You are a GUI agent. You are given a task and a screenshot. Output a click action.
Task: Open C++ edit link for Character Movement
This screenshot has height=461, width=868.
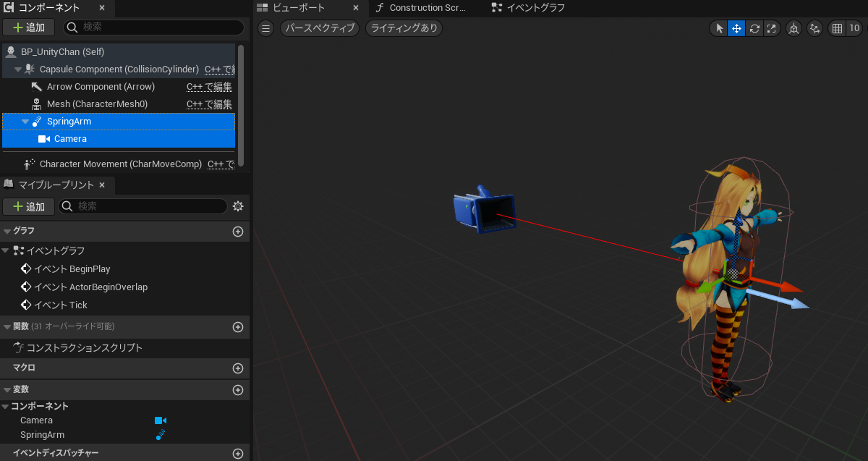click(x=221, y=164)
